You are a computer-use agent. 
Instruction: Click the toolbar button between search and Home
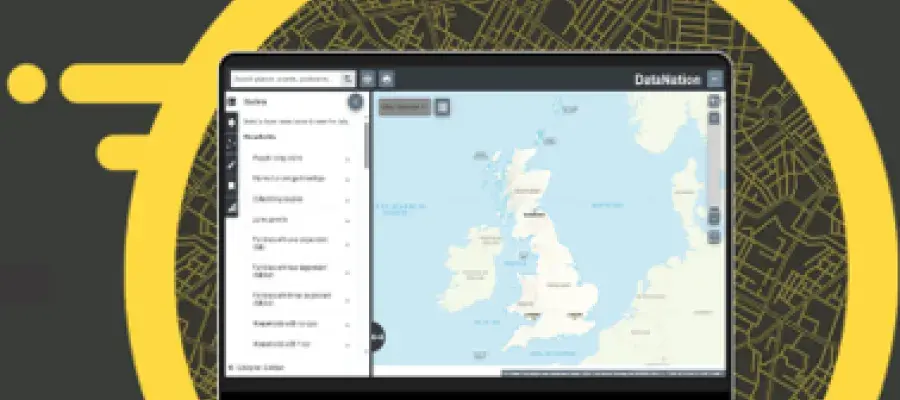367,79
